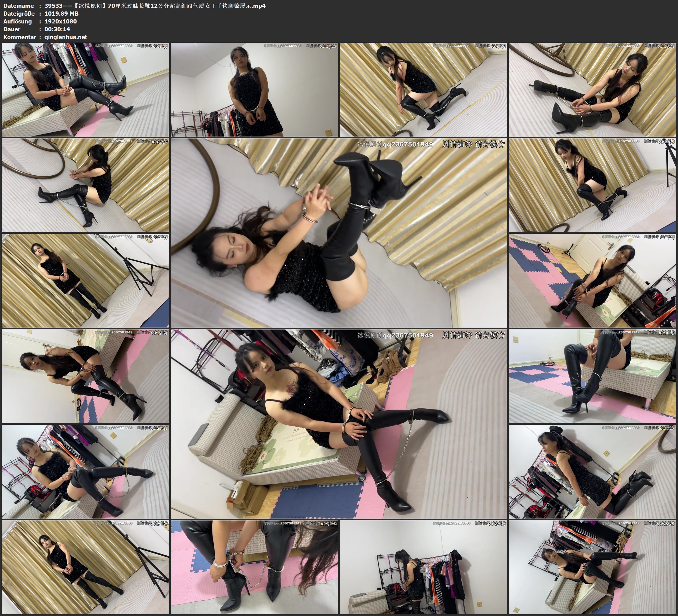Open the thumbnail timestamped 00:19:05

592,376
